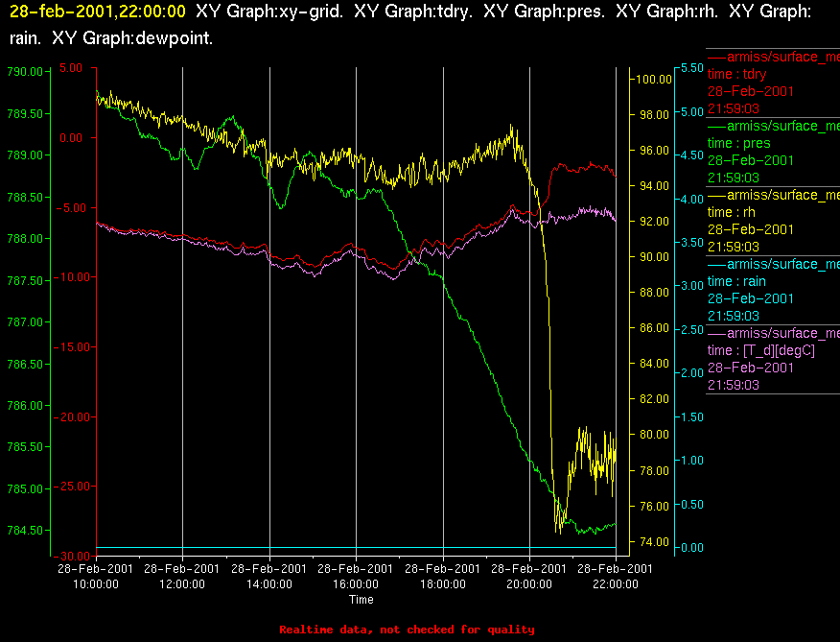Click the yellow 80.00 humidity axis label
This screenshot has width=840, height=642.
click(x=655, y=435)
